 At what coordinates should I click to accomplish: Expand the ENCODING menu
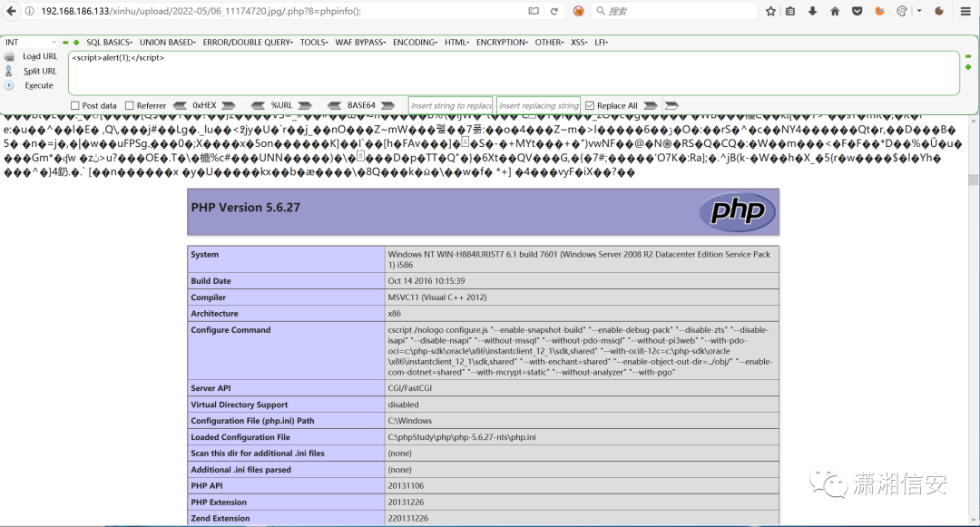pyautogui.click(x=415, y=43)
